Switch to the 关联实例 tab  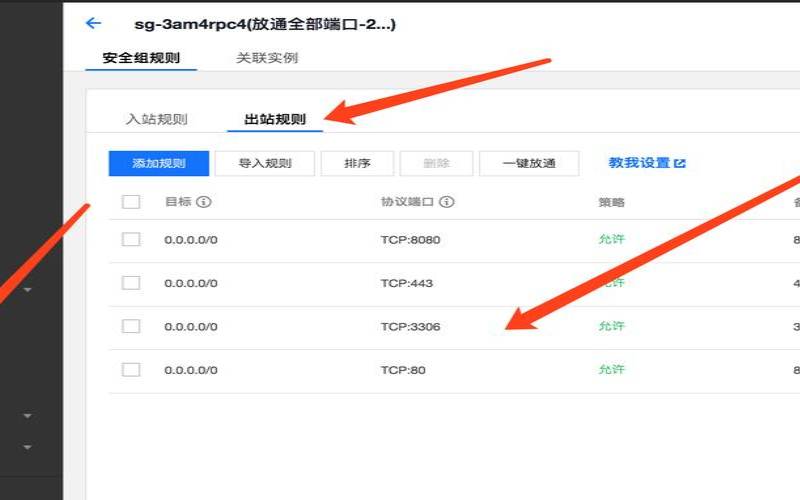pyautogui.click(x=267, y=58)
